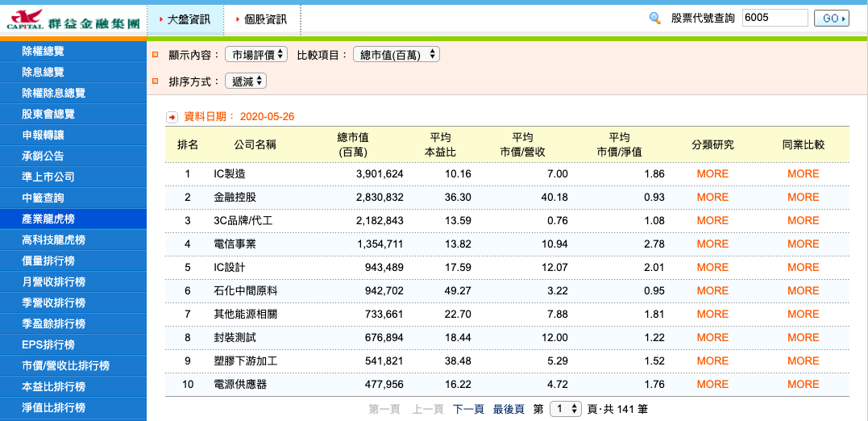Open the 個股資訊 tab

tap(262, 19)
